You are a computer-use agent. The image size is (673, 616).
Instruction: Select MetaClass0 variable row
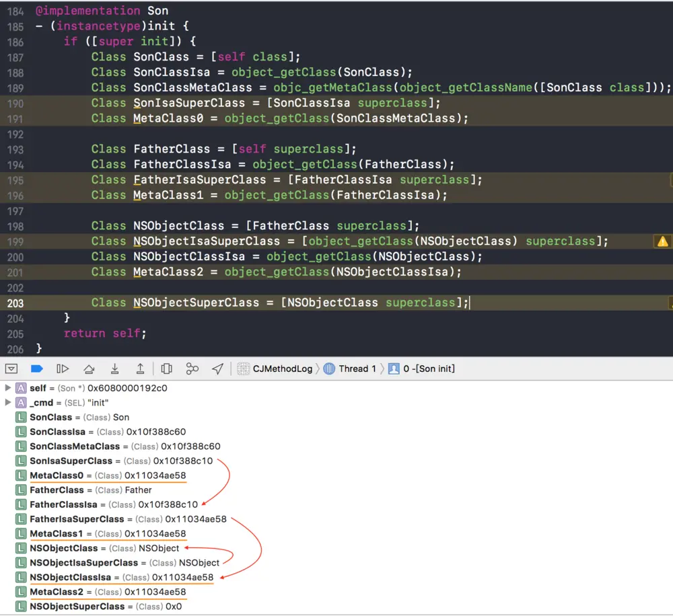(x=101, y=475)
